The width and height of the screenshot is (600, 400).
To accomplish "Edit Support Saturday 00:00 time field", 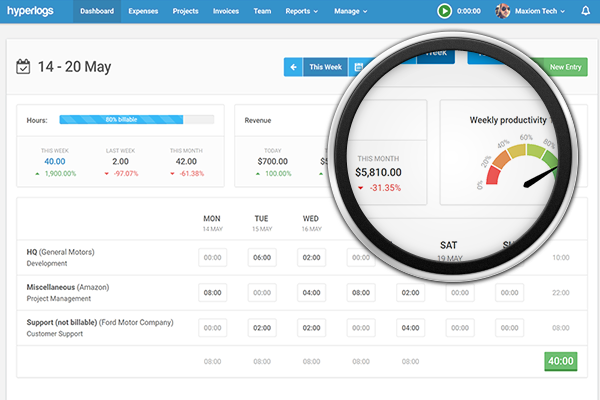I will coord(460,328).
